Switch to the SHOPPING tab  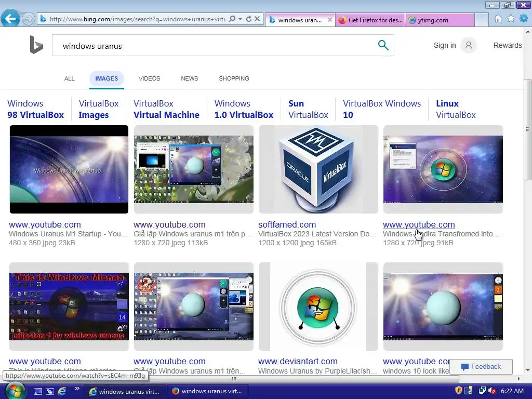[234, 78]
